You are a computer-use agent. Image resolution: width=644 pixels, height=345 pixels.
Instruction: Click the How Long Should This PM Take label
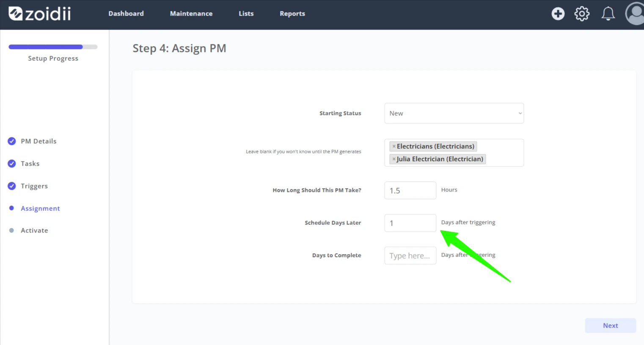coord(317,190)
